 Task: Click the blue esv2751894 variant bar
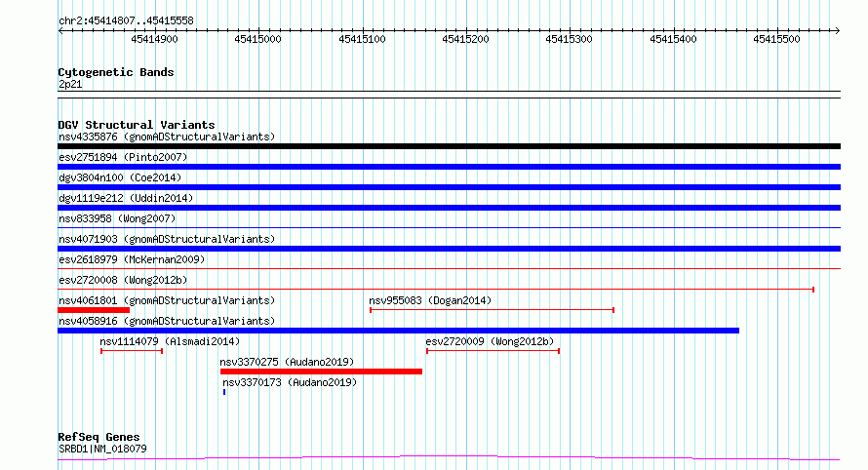(449, 167)
